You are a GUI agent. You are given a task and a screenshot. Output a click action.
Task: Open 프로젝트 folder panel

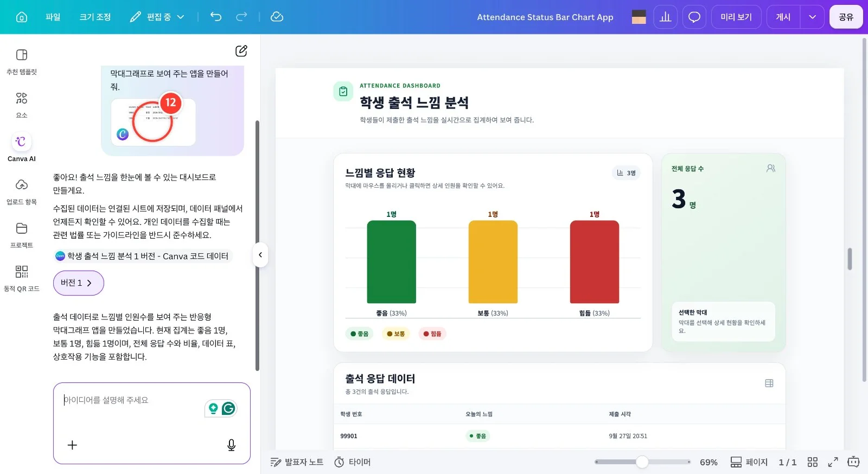[22, 235]
